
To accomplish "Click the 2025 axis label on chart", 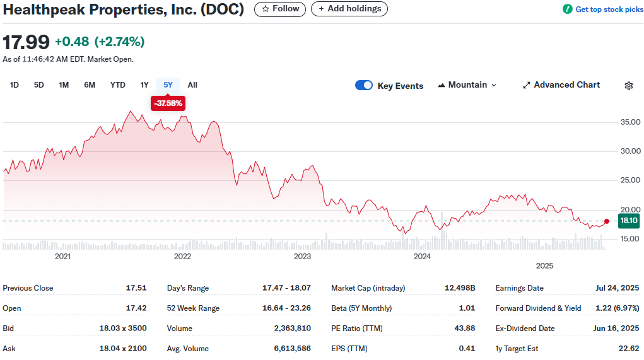I will (544, 266).
